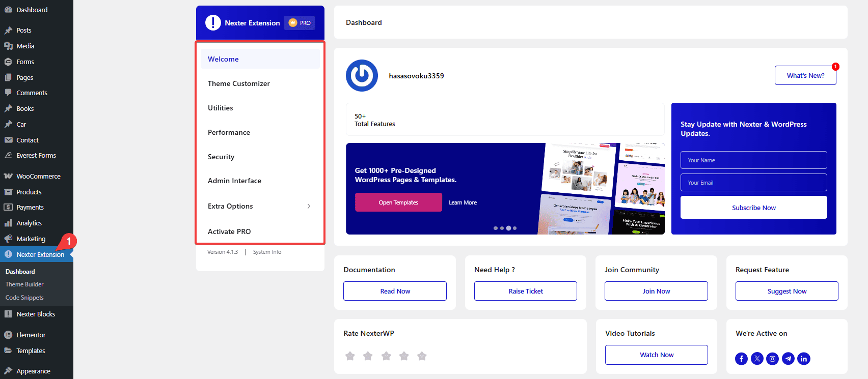Screen dimensions: 868x379
Task: Open the Theme Customizer section
Action: coord(238,83)
